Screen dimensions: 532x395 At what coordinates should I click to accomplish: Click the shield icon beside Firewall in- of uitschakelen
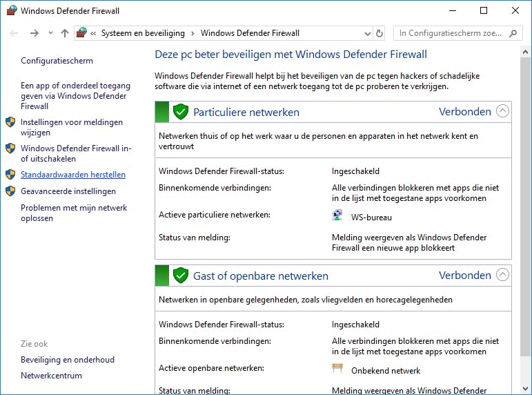(x=10, y=148)
